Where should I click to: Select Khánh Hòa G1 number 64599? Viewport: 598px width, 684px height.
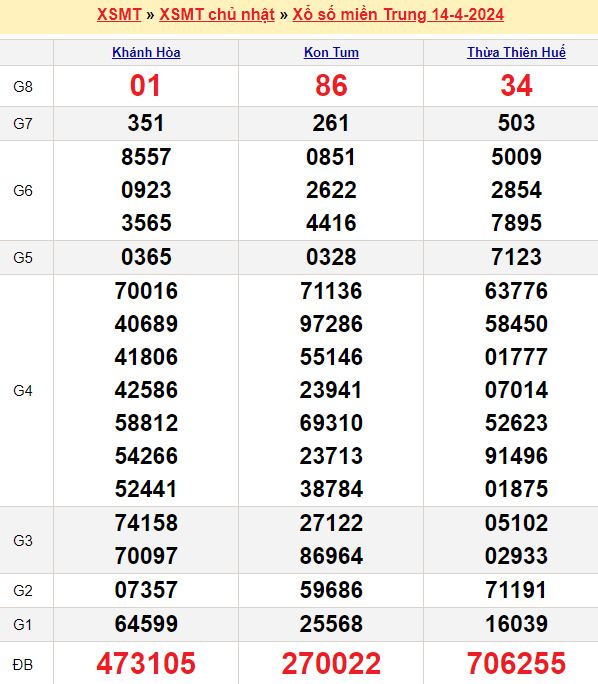146,624
